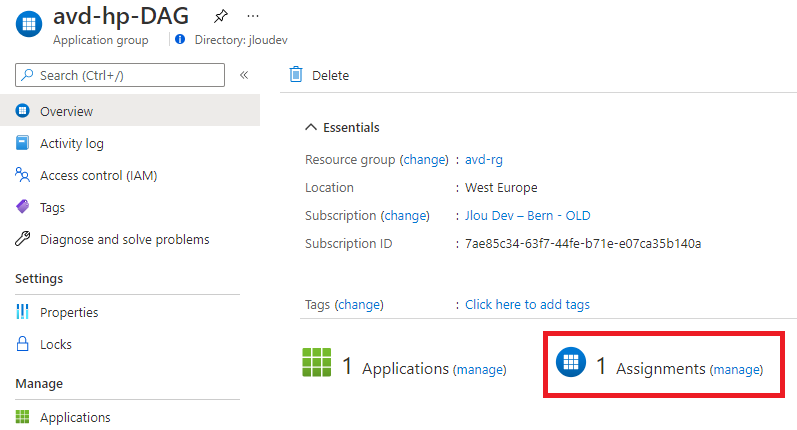Click the Activity log icon
The image size is (797, 430).
22,143
